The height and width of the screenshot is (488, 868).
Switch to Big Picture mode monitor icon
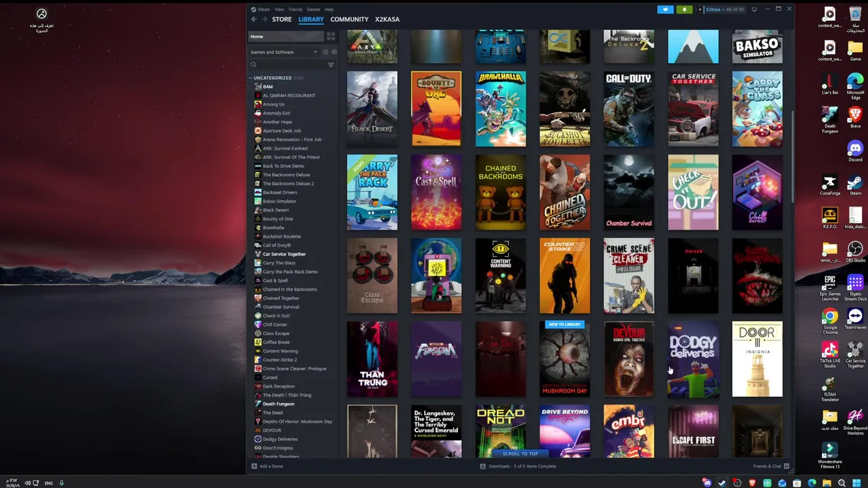(x=754, y=9)
